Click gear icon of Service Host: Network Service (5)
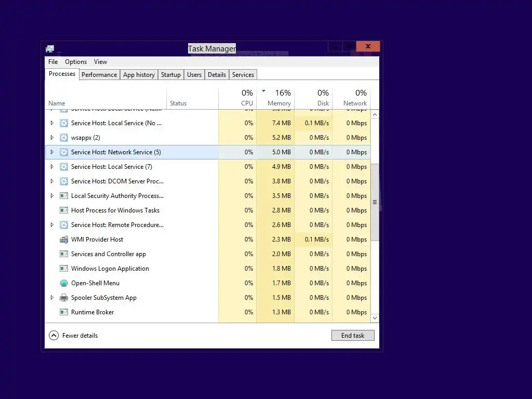Viewport: 532px width, 399px height. tap(64, 152)
